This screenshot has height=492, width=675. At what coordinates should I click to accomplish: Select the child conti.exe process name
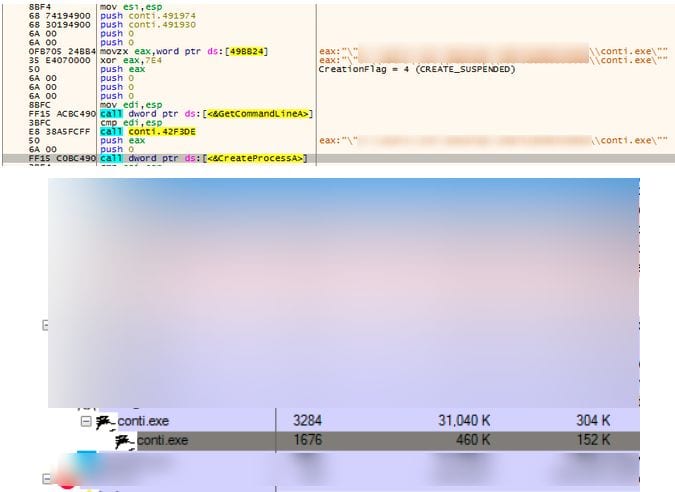[x=162, y=440]
